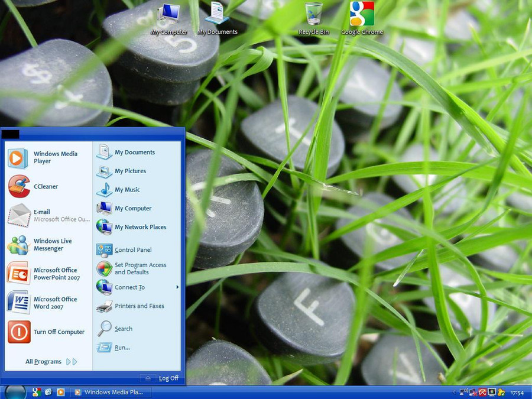Open My Computer from Start menu
Viewport: 532px width, 399px height.
point(137,208)
